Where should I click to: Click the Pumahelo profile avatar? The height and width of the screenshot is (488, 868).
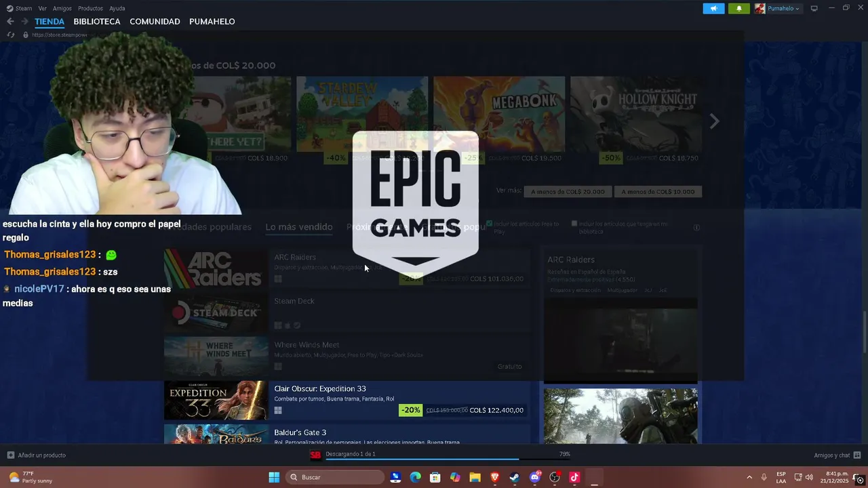pyautogui.click(x=759, y=8)
